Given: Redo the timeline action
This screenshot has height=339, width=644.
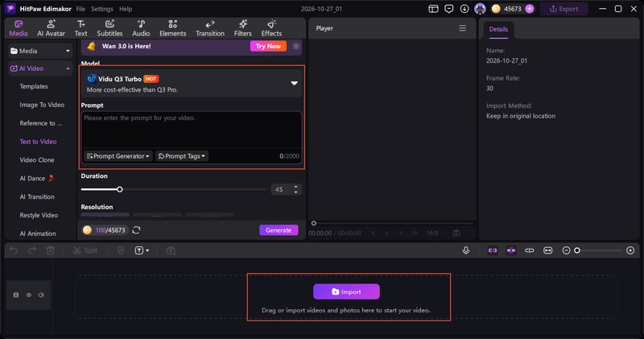Looking at the screenshot, I should point(31,250).
